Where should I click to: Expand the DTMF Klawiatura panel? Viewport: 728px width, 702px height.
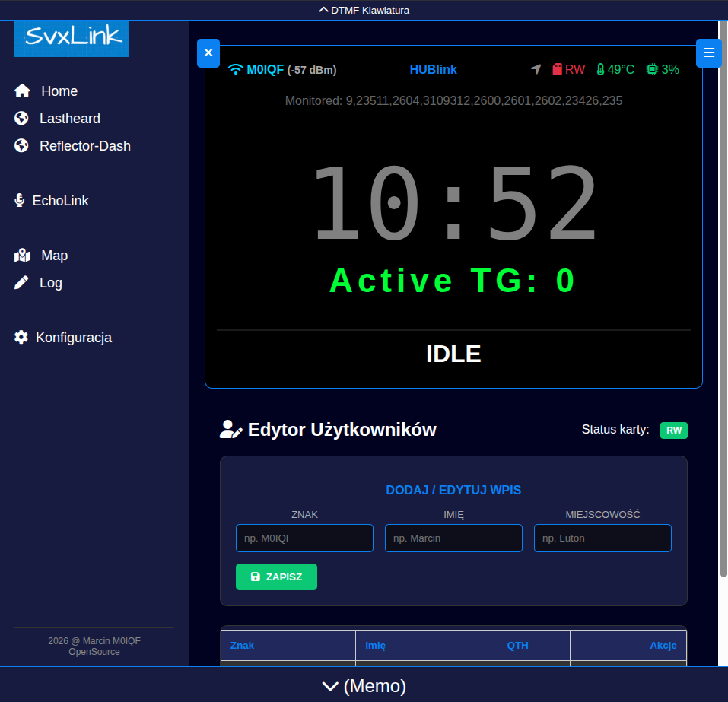364,10
